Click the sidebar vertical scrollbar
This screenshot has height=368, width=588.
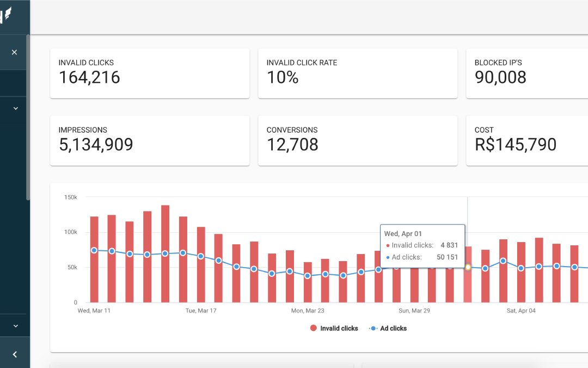pos(28,117)
